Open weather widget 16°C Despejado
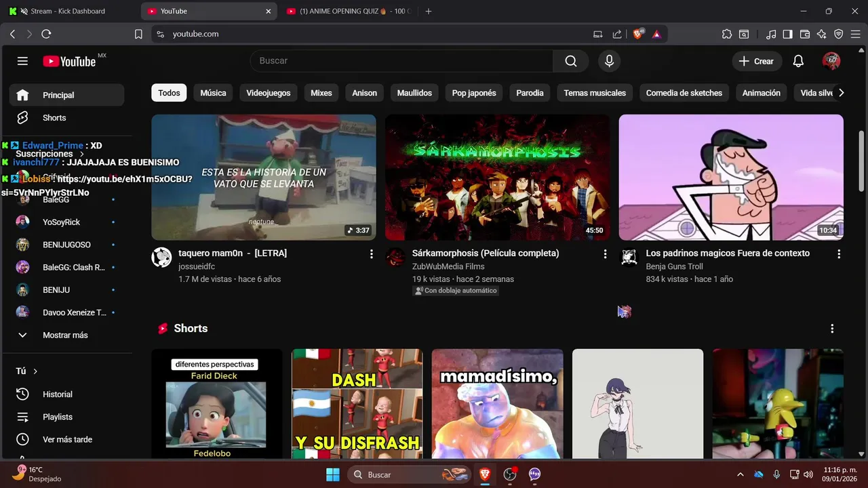The image size is (868, 488). [37, 474]
